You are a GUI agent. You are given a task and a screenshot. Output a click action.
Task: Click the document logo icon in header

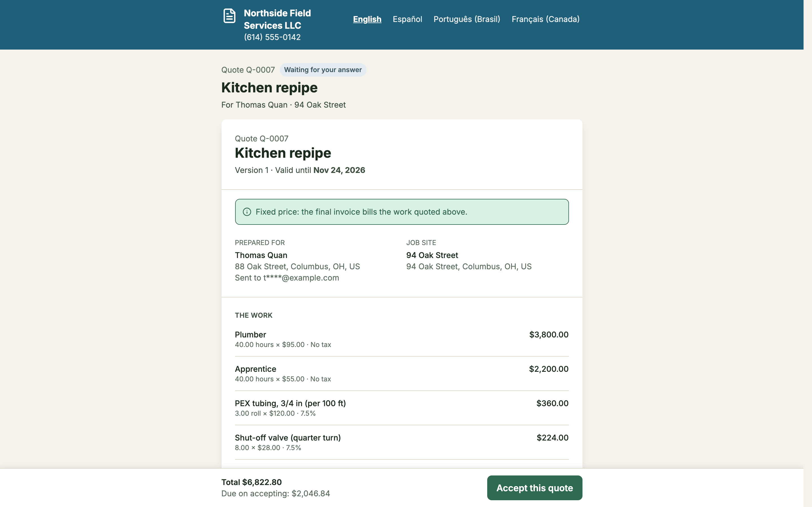230,16
